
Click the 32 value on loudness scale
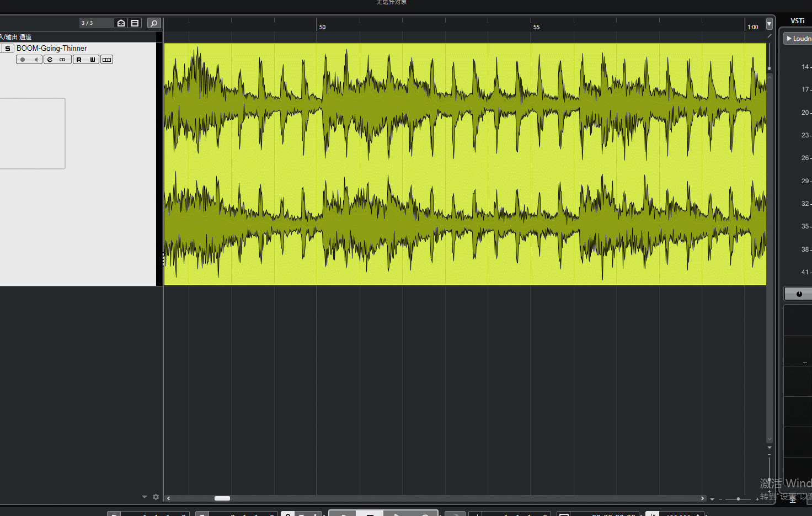tap(805, 204)
